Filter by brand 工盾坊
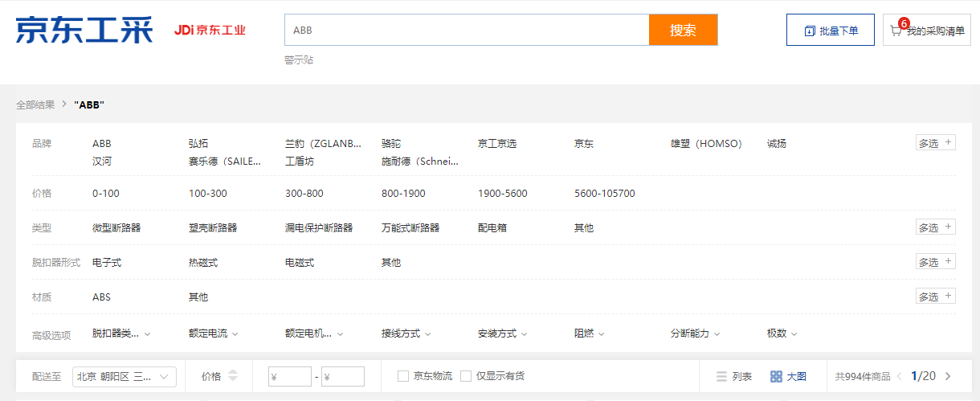The height and width of the screenshot is (401, 980). [300, 162]
